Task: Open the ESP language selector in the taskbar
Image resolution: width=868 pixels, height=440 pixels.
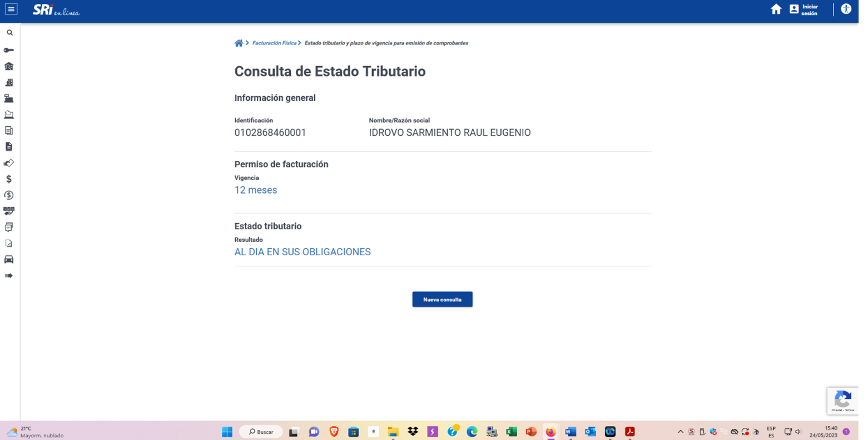Action: pos(771,432)
